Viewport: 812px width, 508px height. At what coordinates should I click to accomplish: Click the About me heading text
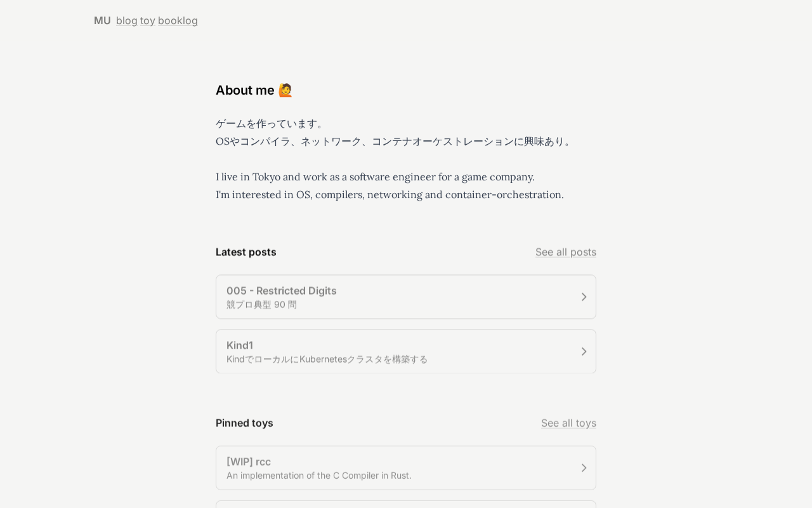pyautogui.click(x=245, y=90)
